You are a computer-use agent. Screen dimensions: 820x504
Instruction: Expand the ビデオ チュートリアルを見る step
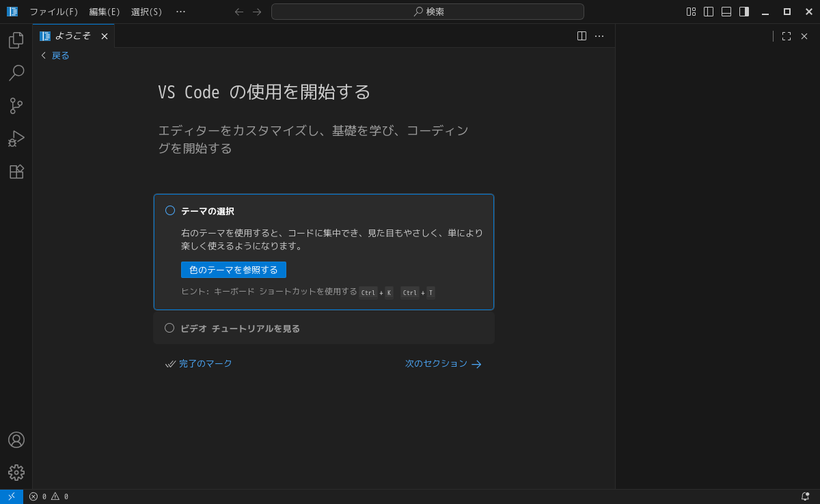pos(324,328)
